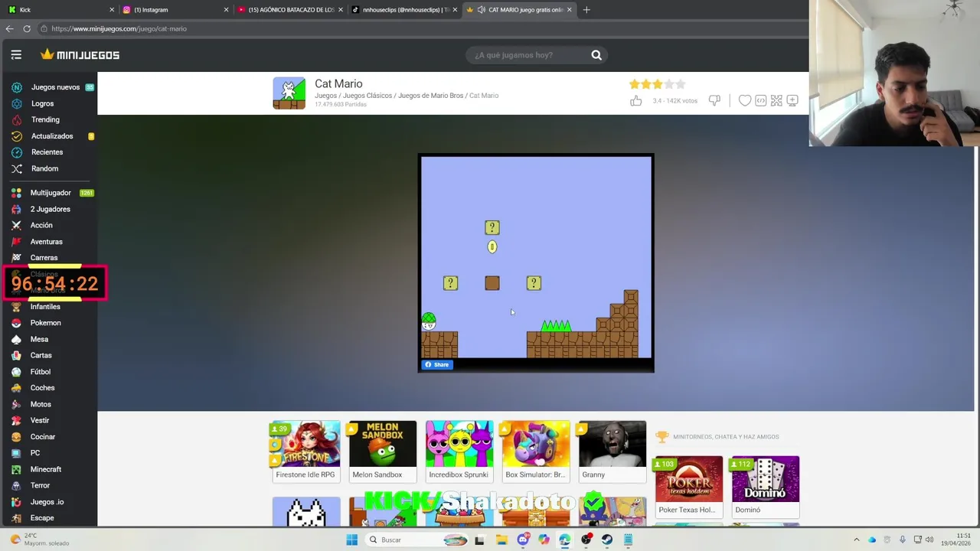This screenshot has height=551, width=980.
Task: Open 'Random' in sidebar
Action: point(44,168)
